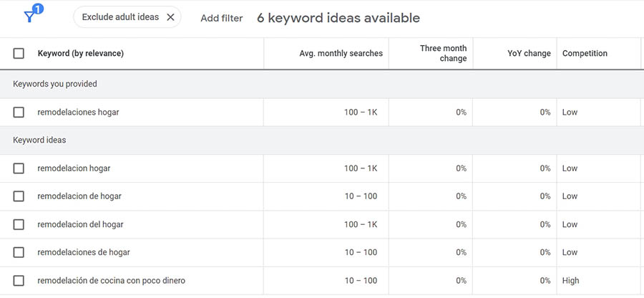This screenshot has width=644, height=298.
Task: Sort by Three month change header
Action: click(x=443, y=53)
